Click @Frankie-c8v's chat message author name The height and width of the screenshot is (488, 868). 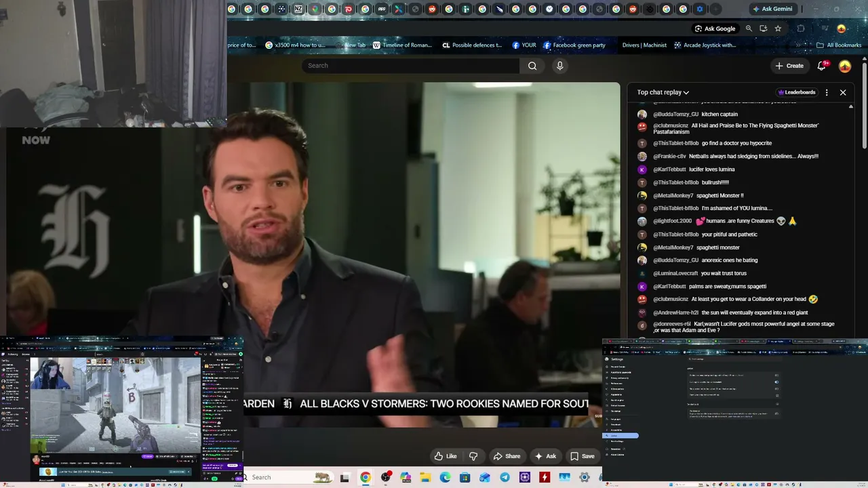coord(669,157)
